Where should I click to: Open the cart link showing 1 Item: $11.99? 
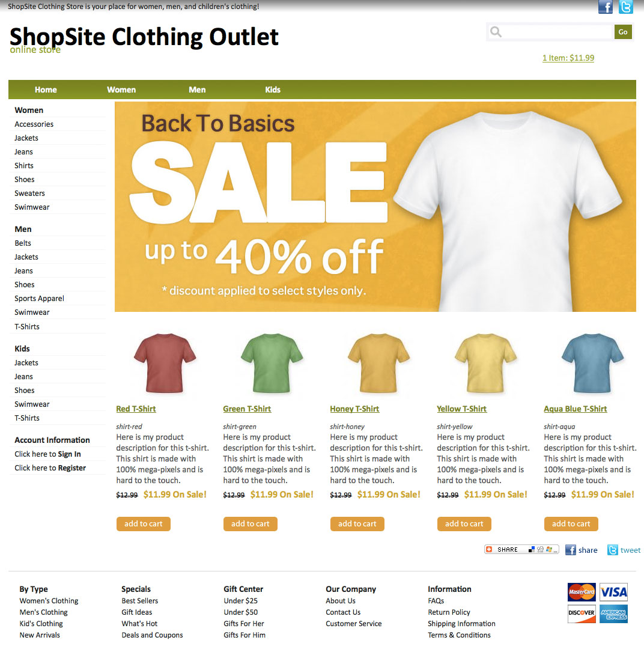pos(568,58)
